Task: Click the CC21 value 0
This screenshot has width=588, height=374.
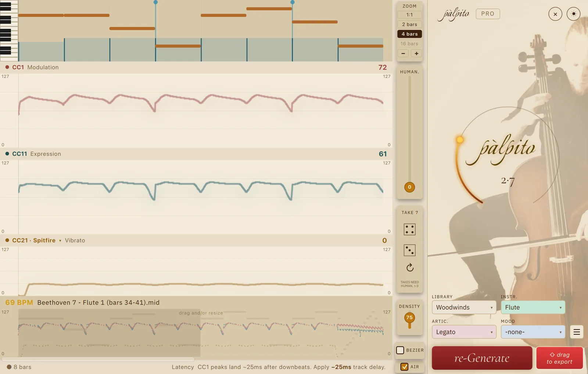Action: point(384,240)
